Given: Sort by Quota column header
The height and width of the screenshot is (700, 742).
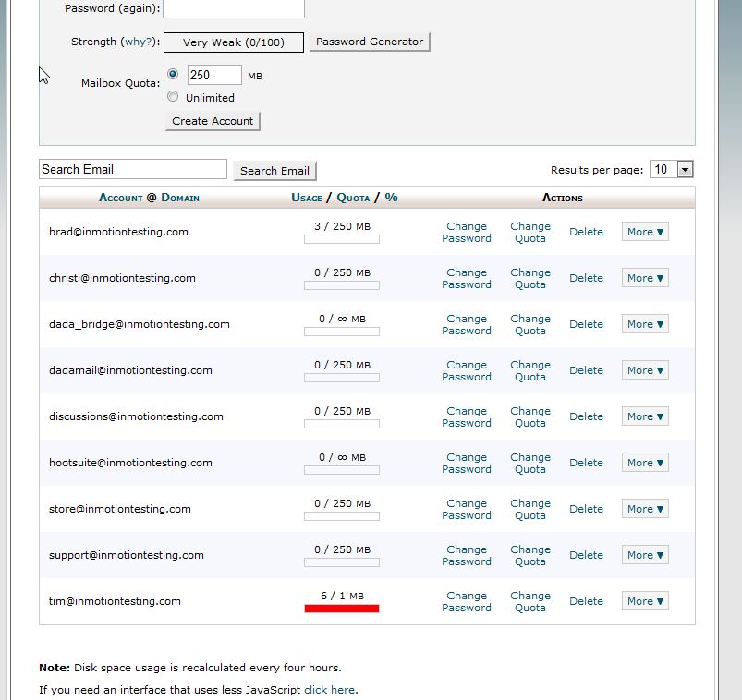Looking at the screenshot, I should coord(353,198).
